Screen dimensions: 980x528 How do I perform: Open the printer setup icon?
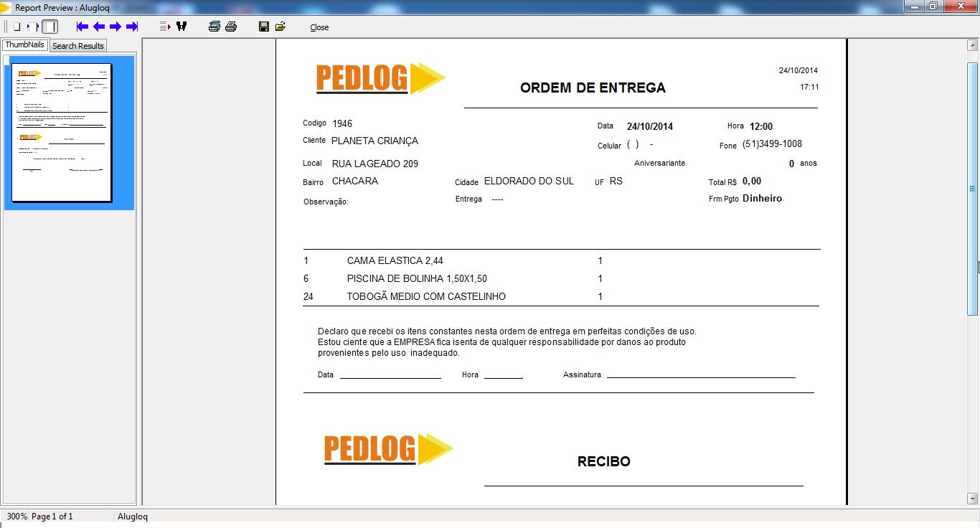(214, 27)
